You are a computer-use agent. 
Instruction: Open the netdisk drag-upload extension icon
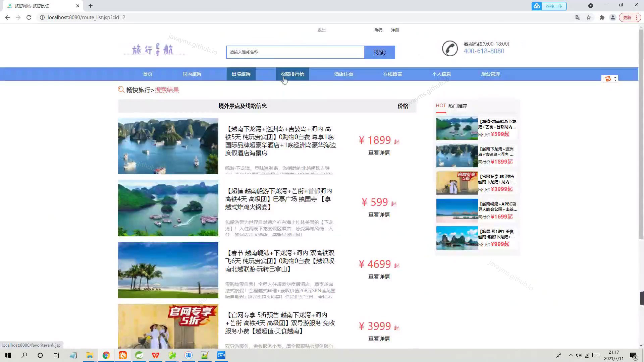(537, 6)
